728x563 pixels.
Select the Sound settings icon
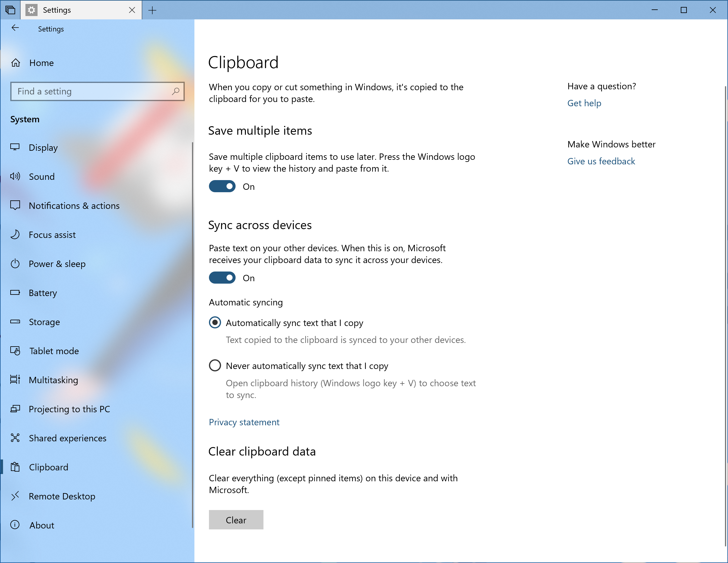click(x=15, y=176)
